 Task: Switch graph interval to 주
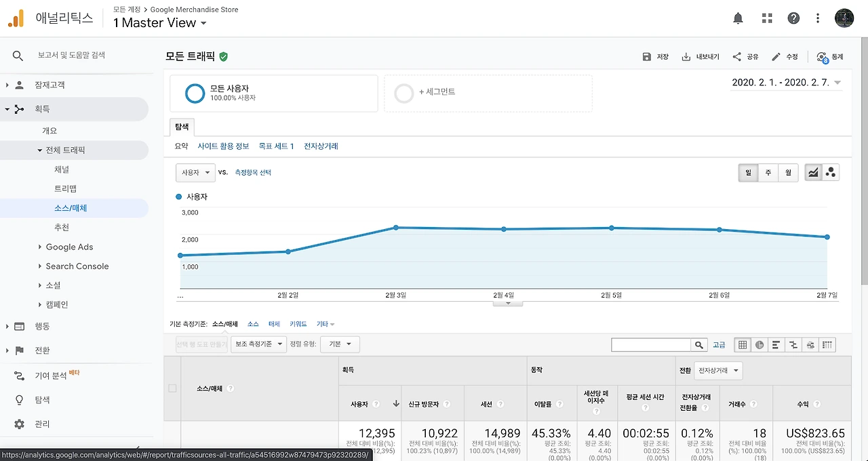tap(768, 173)
